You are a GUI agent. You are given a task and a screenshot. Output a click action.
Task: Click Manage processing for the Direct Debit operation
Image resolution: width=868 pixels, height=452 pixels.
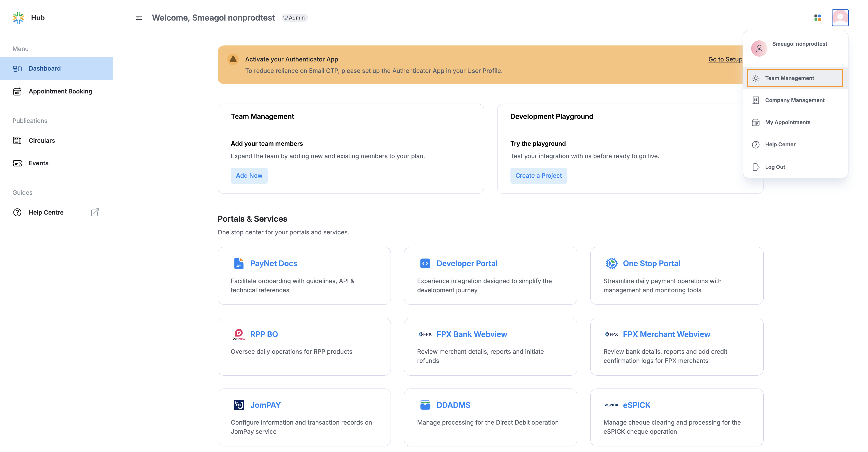(x=488, y=422)
